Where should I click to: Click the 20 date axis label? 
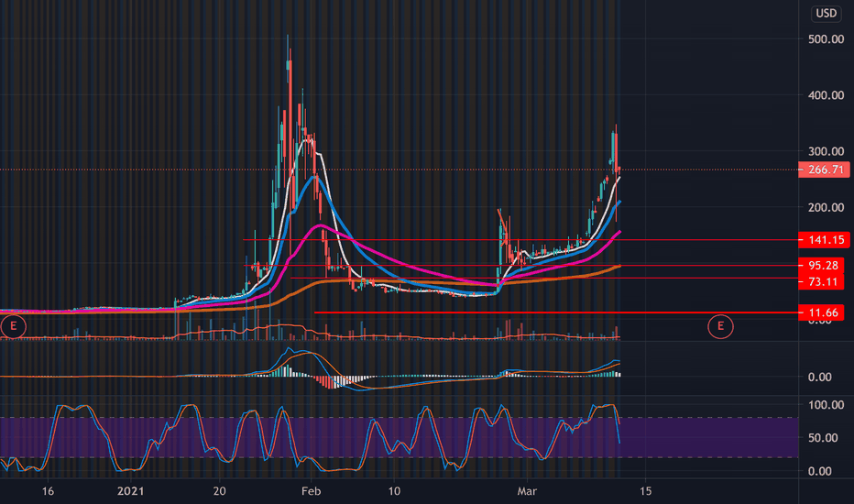(x=220, y=491)
